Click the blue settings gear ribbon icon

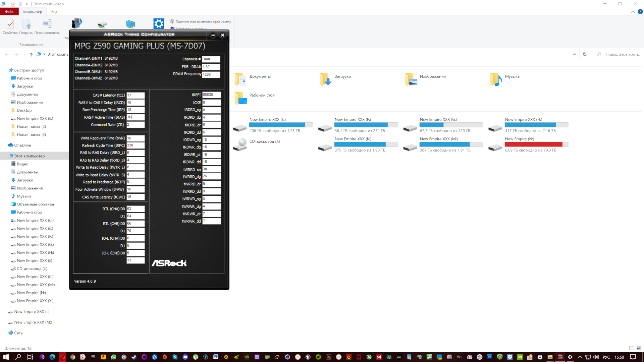[x=159, y=24]
